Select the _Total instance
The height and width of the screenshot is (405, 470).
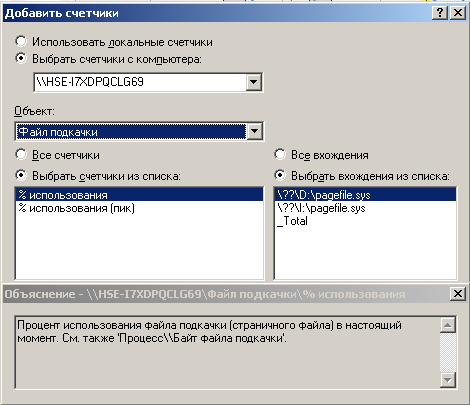[x=365, y=221]
